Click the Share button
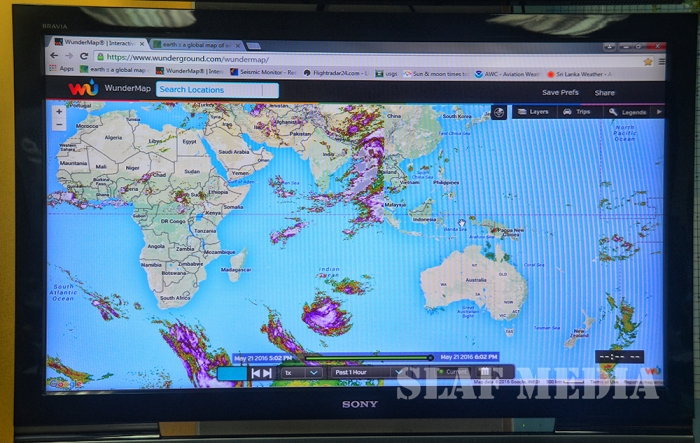Viewport: 700px width, 443px height. point(605,92)
